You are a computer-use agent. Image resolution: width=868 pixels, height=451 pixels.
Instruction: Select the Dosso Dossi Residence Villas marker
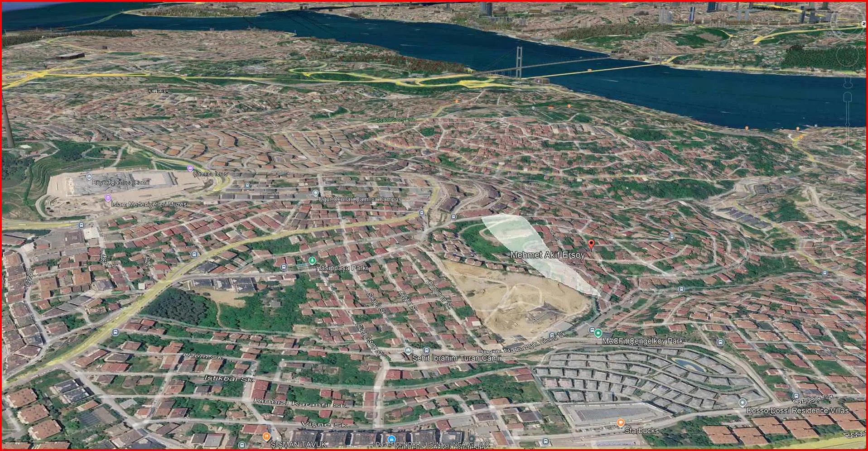coord(742,402)
